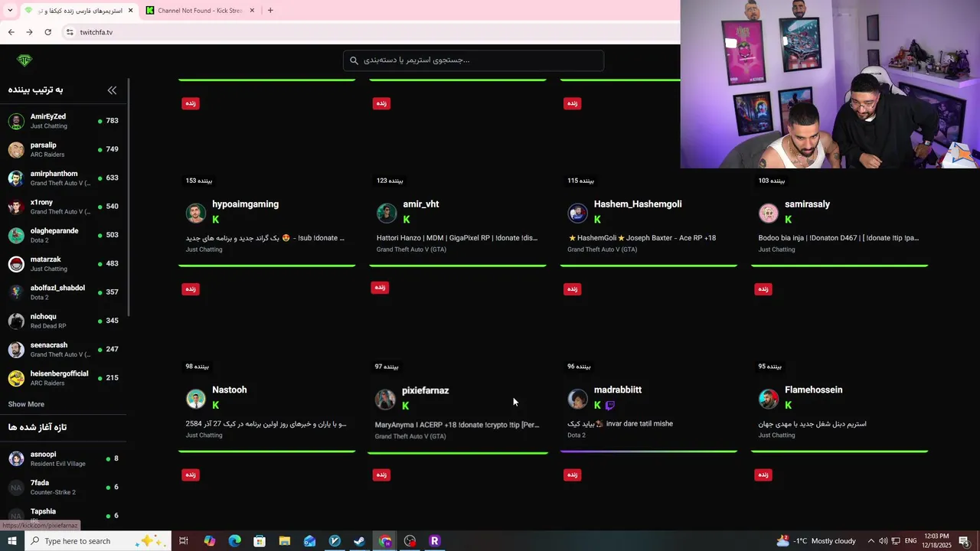Open the pixiefarnaz channel link

[425, 390]
